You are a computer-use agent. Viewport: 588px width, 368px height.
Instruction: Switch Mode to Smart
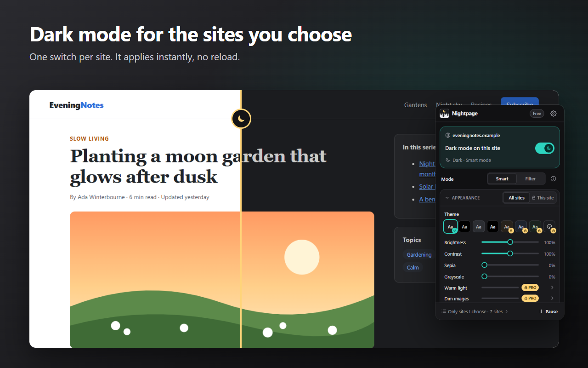(x=502, y=179)
